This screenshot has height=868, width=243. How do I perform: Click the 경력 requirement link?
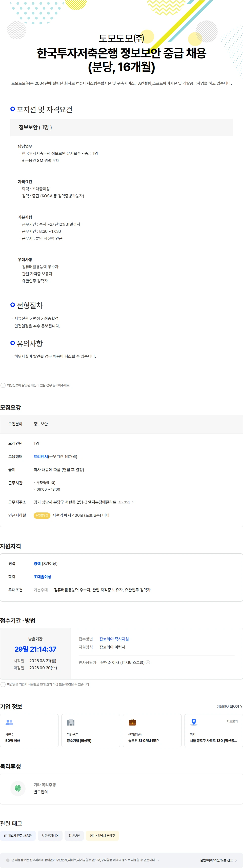tap(37, 563)
